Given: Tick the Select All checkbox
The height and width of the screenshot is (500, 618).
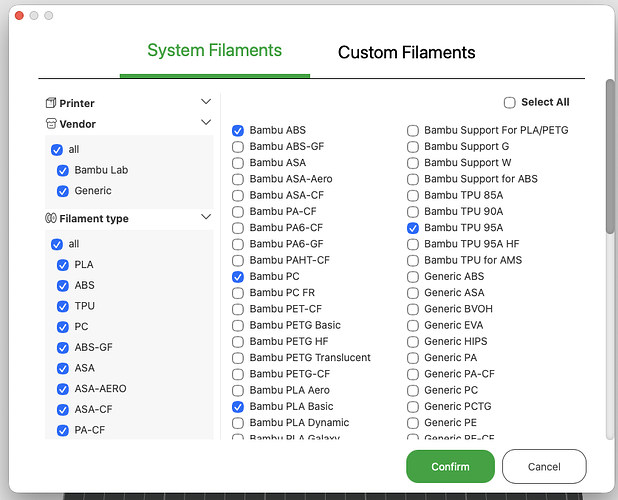Looking at the screenshot, I should [510, 103].
